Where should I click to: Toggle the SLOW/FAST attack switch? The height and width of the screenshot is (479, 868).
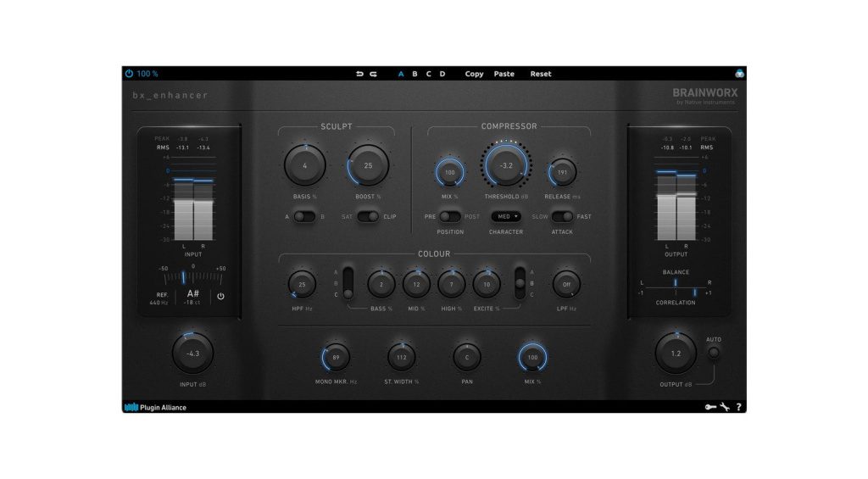pyautogui.click(x=563, y=216)
